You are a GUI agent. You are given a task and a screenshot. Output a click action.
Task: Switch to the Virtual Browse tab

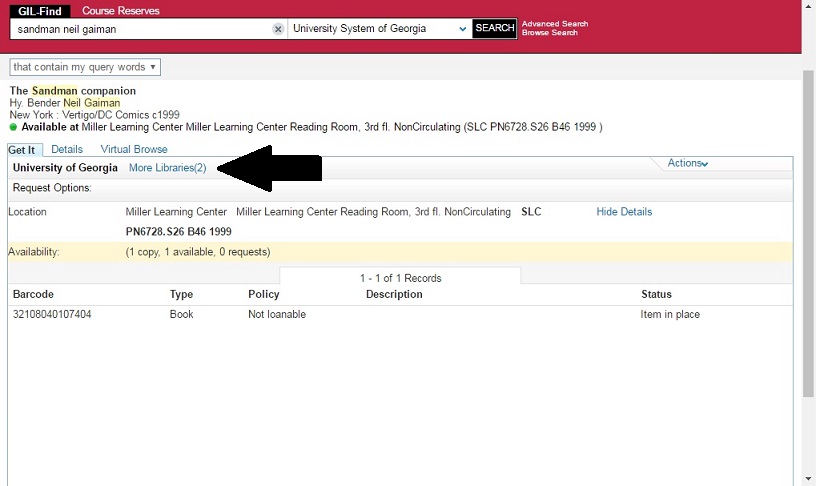click(x=134, y=150)
